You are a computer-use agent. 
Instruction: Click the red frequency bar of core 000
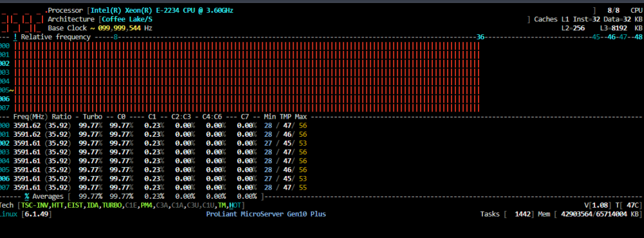point(247,46)
